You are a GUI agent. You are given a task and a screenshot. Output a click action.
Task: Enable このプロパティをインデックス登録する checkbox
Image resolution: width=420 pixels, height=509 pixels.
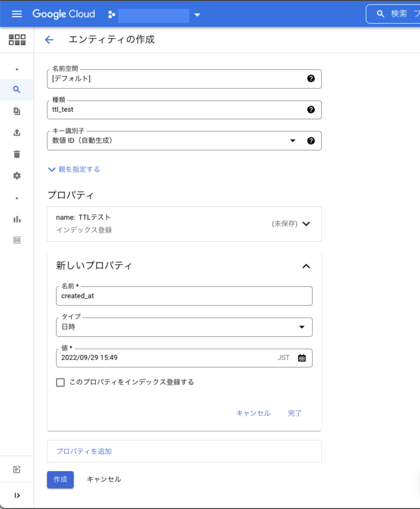(60, 382)
